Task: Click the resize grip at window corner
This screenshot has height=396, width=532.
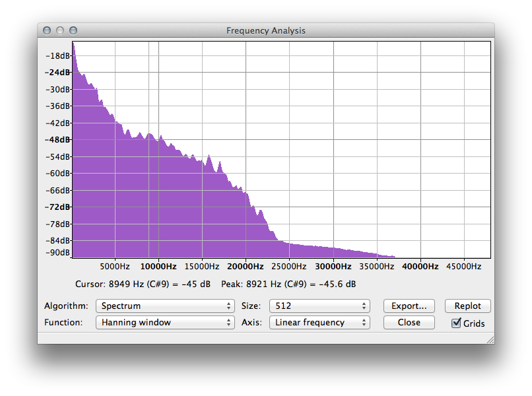Action: [490, 340]
